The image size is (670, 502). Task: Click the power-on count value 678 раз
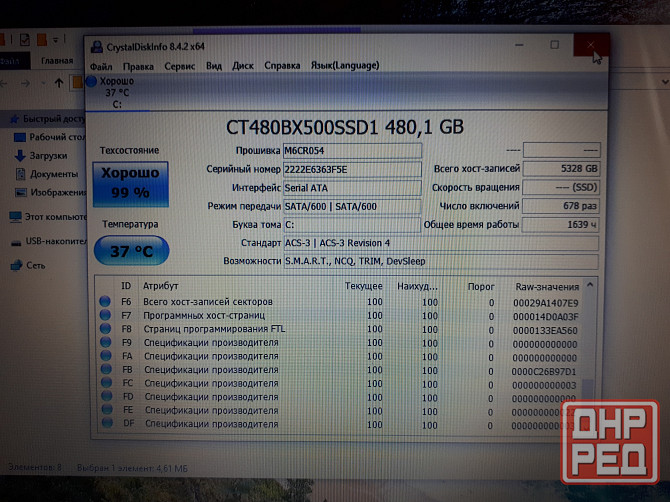[561, 206]
